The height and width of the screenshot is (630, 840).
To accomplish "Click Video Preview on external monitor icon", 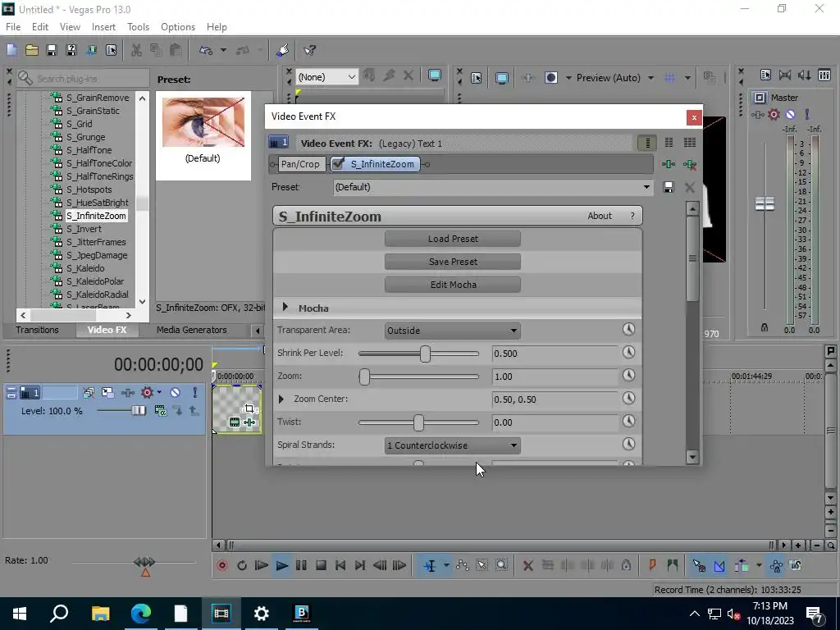I will click(502, 78).
